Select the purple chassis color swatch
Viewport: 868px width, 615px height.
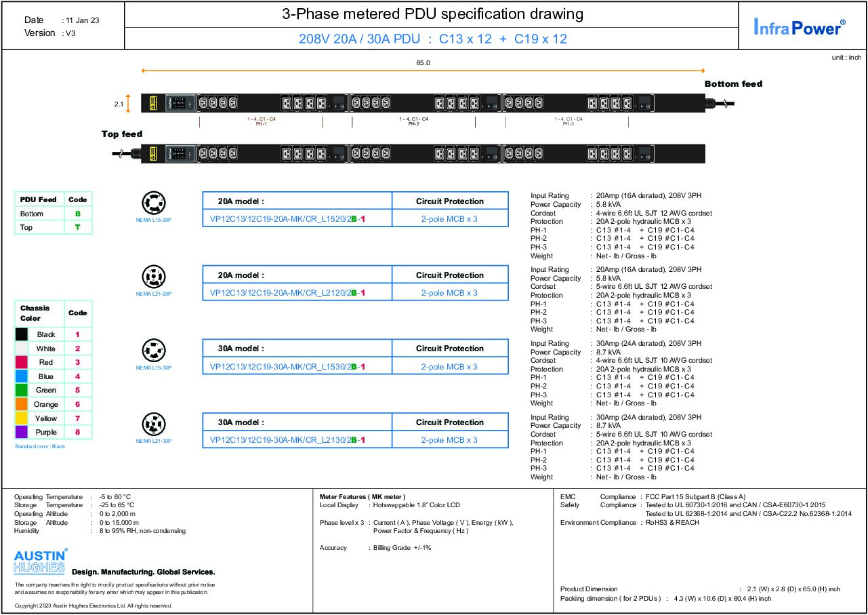[x=22, y=432]
